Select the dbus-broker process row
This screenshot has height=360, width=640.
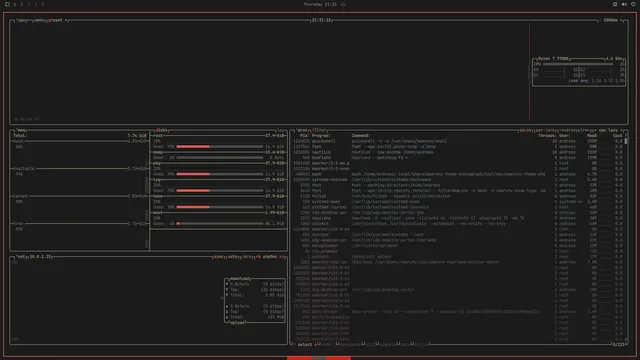click(458, 312)
